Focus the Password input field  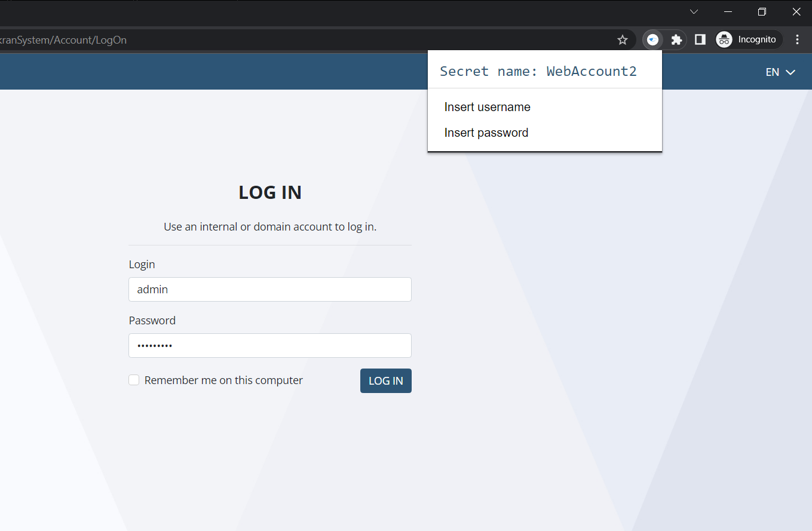[x=269, y=346]
